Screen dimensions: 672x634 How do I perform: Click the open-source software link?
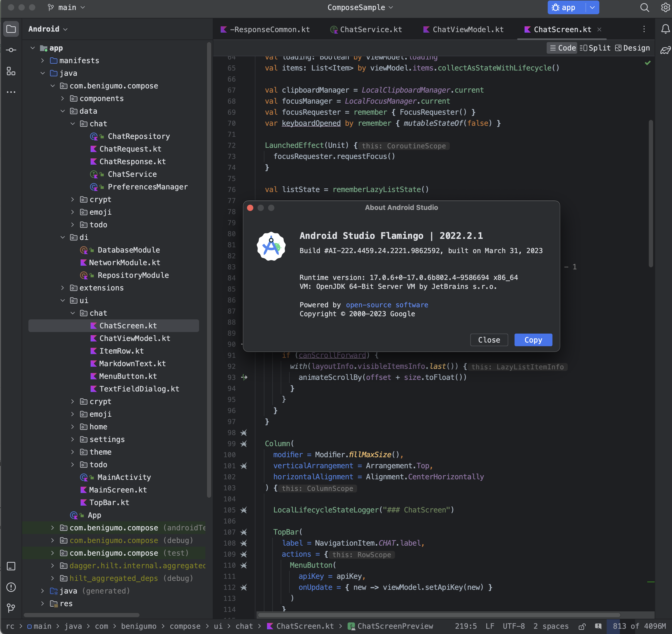pyautogui.click(x=387, y=304)
